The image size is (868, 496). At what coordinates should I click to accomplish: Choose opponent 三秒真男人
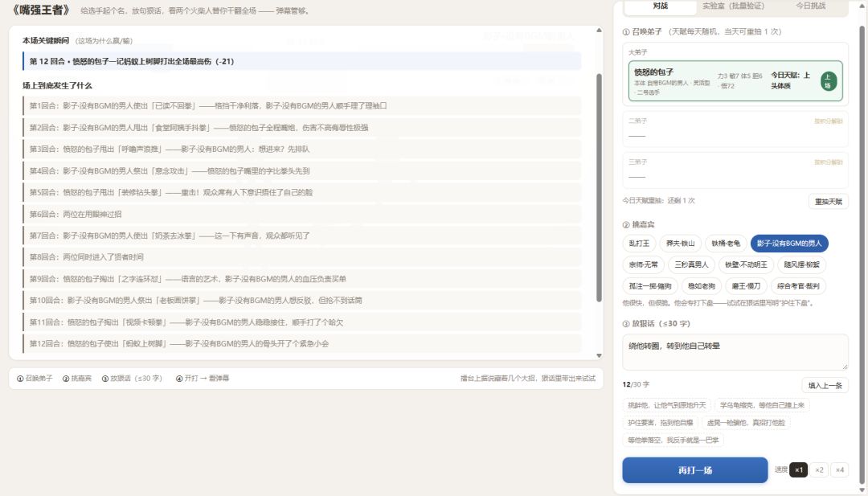tap(691, 264)
